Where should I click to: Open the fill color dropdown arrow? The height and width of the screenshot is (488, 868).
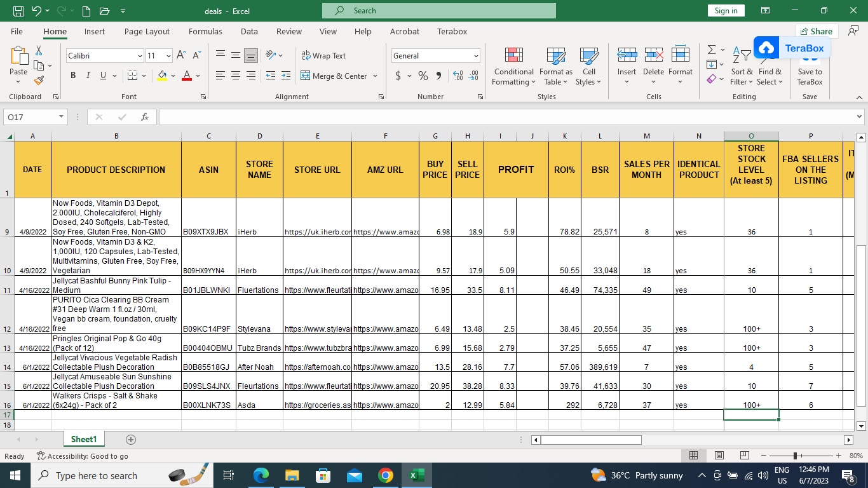pos(173,76)
